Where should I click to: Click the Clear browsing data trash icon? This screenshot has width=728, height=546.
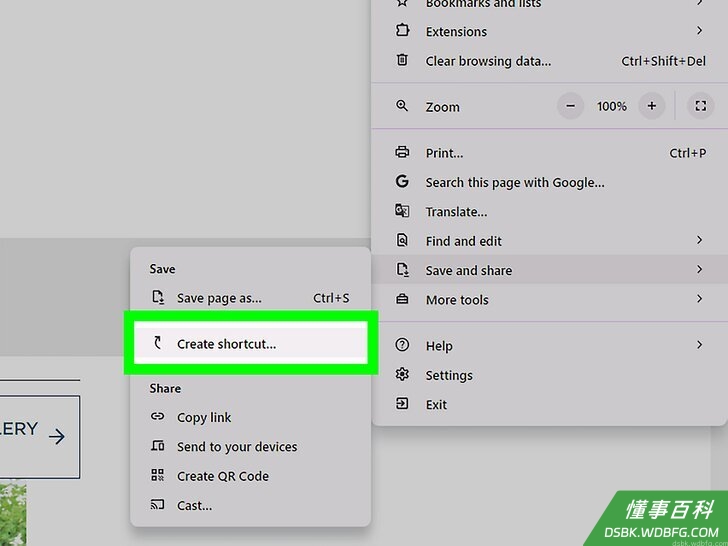(x=402, y=60)
